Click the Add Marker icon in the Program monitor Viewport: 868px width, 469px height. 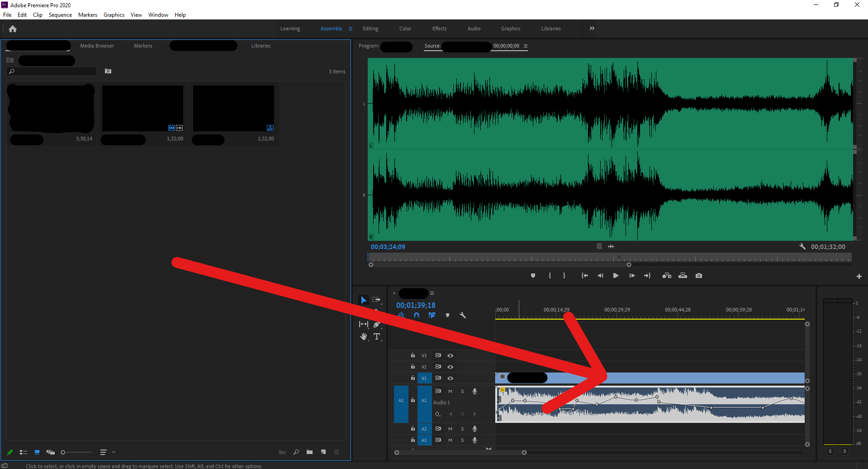533,275
